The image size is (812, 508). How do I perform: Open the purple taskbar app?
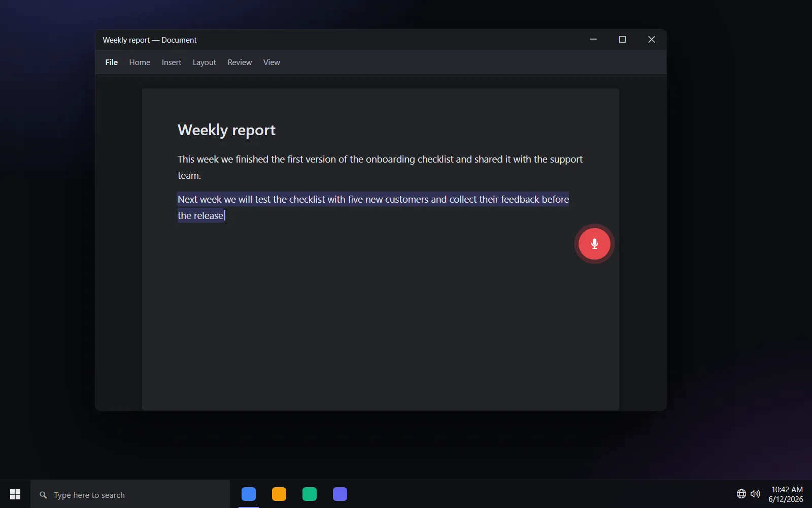pyautogui.click(x=340, y=494)
